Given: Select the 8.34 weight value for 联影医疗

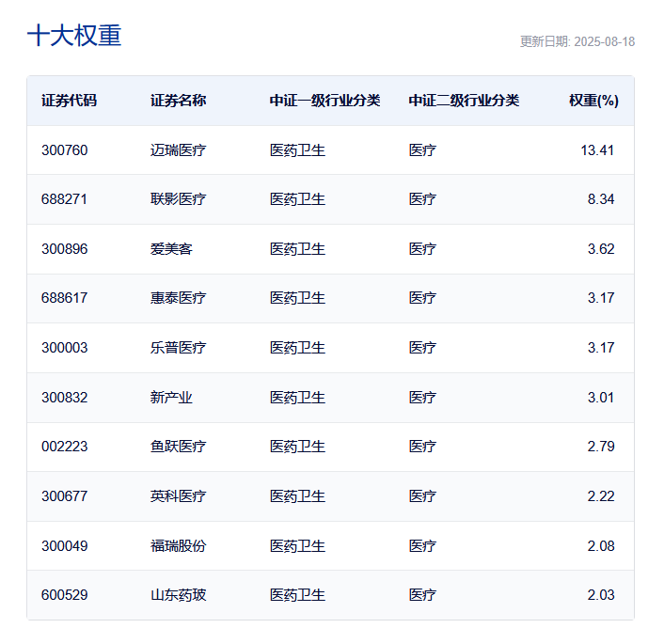Looking at the screenshot, I should pos(600,199).
